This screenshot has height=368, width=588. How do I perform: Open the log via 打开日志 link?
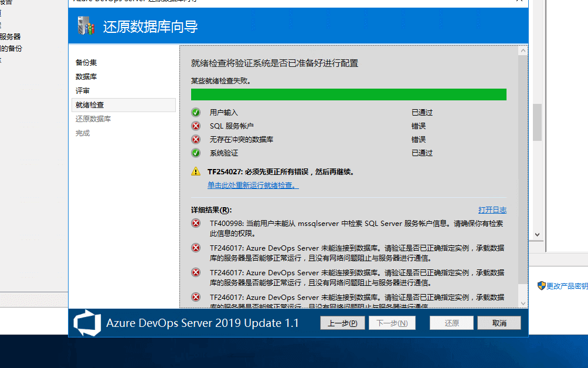pos(492,210)
